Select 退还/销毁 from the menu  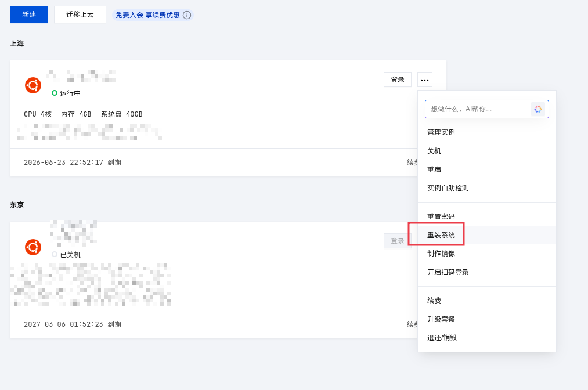442,338
